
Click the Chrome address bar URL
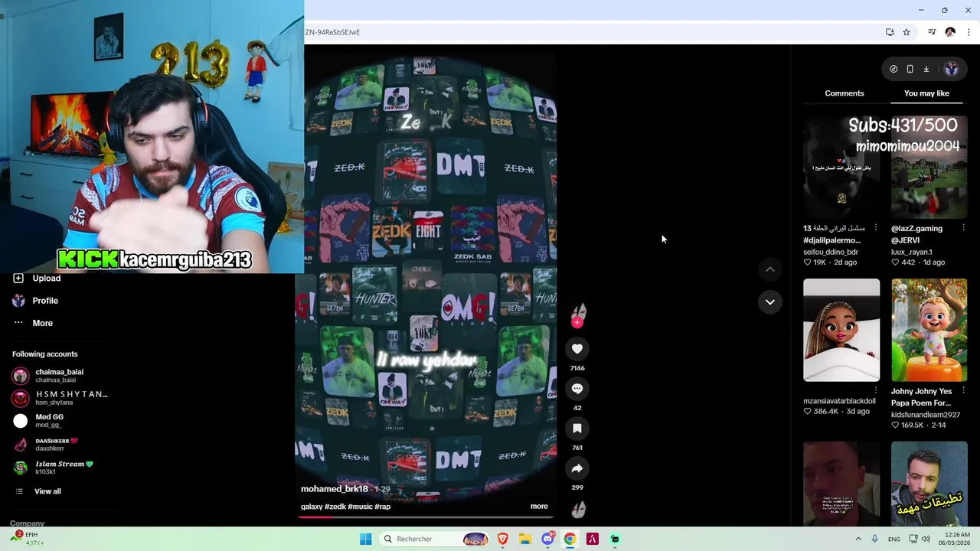(x=332, y=32)
